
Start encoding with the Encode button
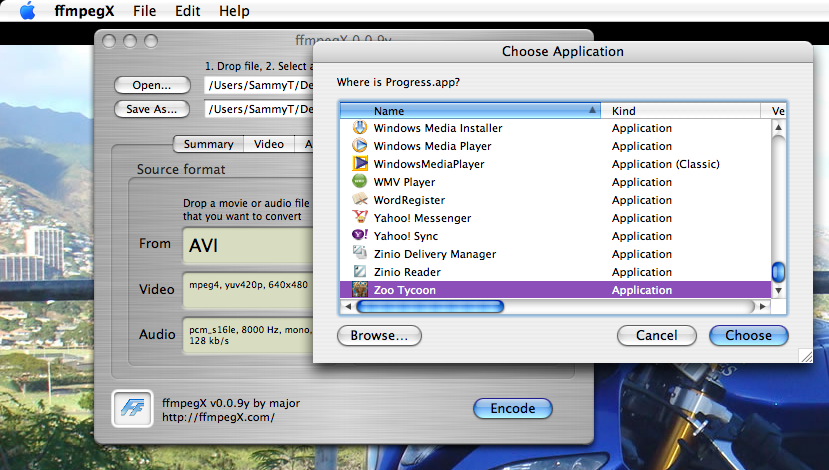click(513, 408)
